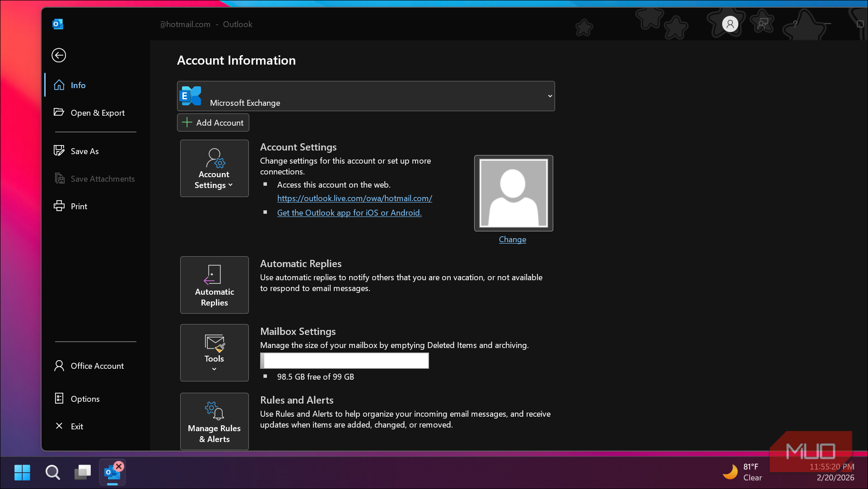
Task: Click the account profile icon in title bar
Action: (x=730, y=24)
